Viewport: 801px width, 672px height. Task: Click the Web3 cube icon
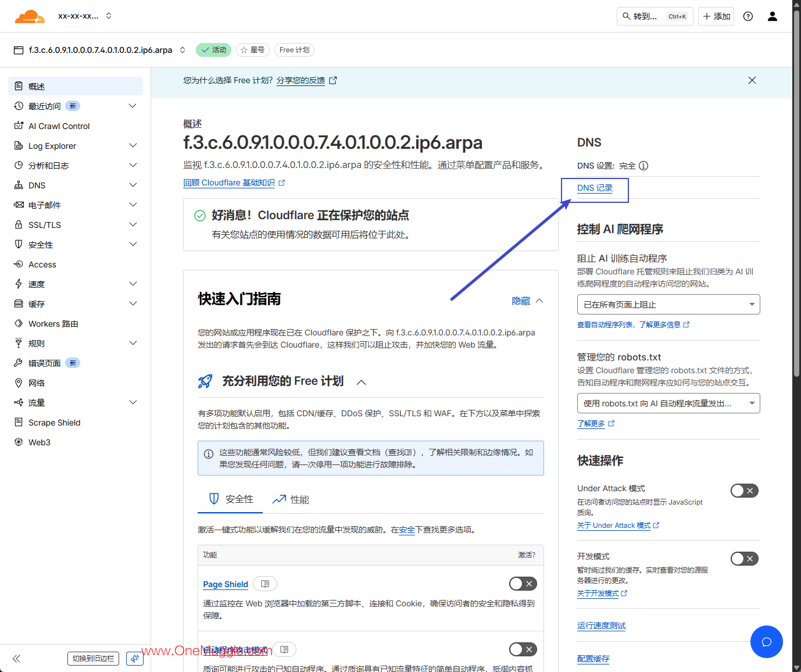click(19, 442)
